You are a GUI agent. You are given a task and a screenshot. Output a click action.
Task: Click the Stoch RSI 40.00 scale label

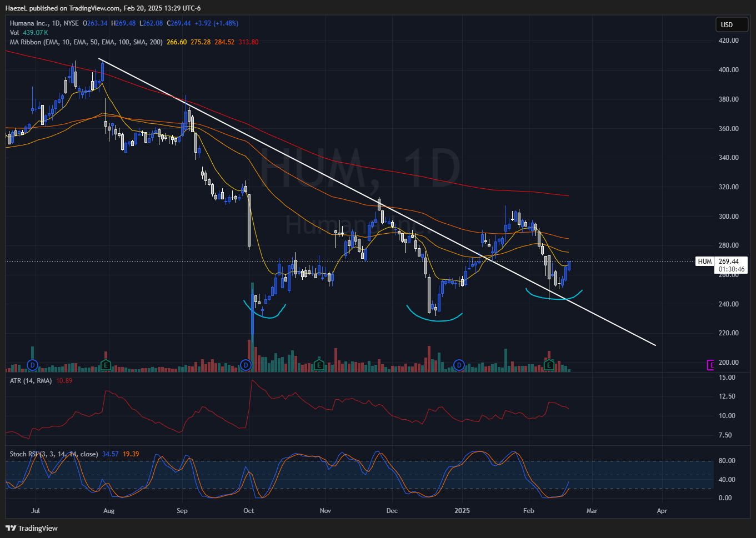[x=727, y=480]
